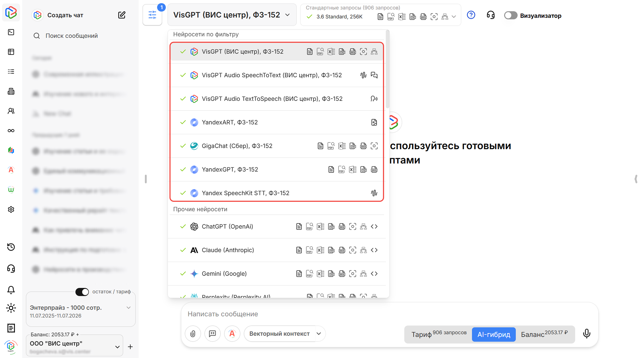The image size is (644, 358).
Task: Select ChatGPT (OpenAi) model
Action: [x=277, y=227]
